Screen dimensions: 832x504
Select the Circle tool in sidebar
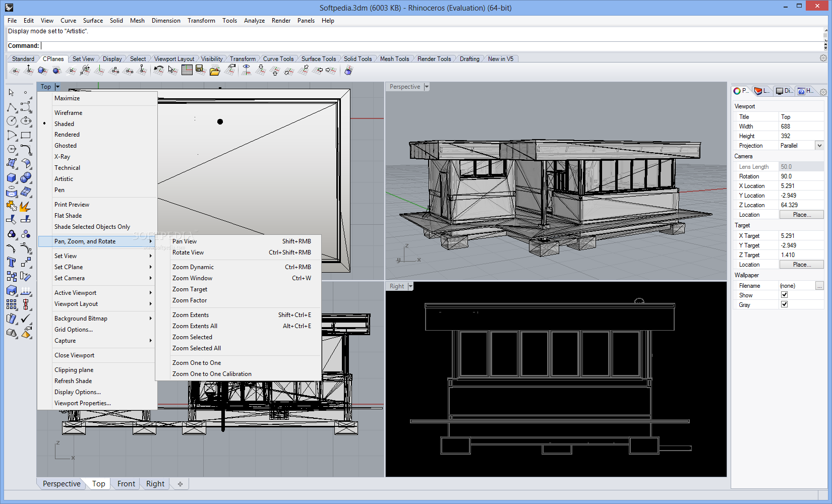pyautogui.click(x=12, y=121)
